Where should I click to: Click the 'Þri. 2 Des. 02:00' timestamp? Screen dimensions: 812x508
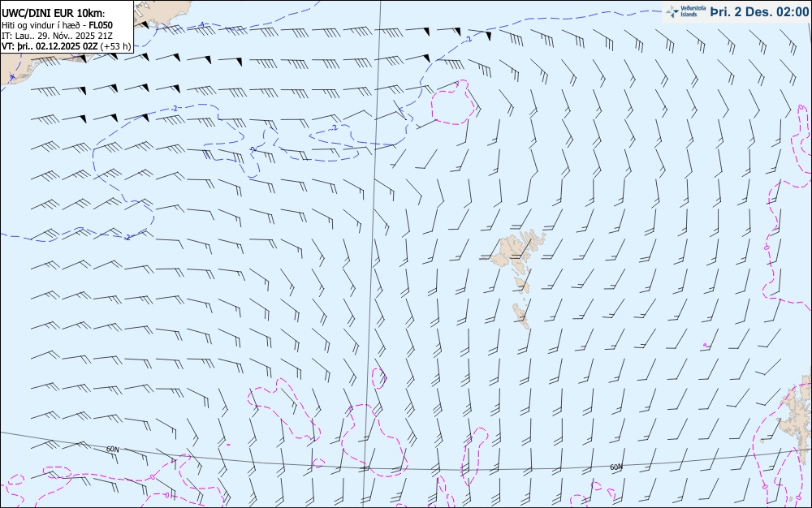(758, 11)
